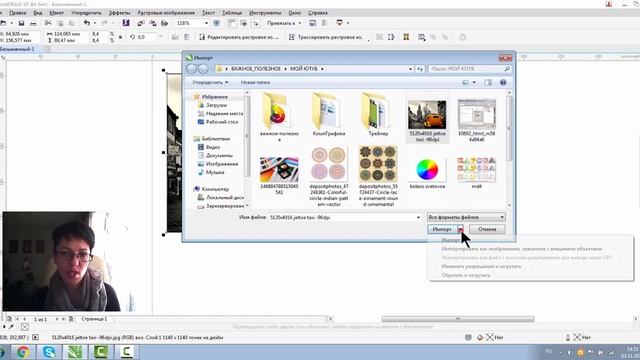Click the horizontal scrollbar at the bottom
The image size is (640, 360).
coord(458,319)
